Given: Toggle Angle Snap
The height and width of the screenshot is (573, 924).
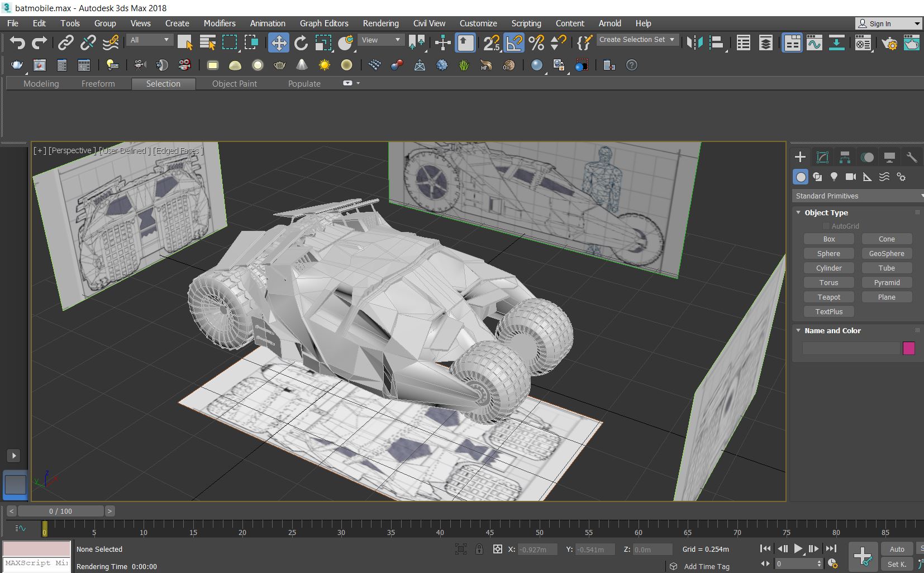Looking at the screenshot, I should [x=514, y=42].
